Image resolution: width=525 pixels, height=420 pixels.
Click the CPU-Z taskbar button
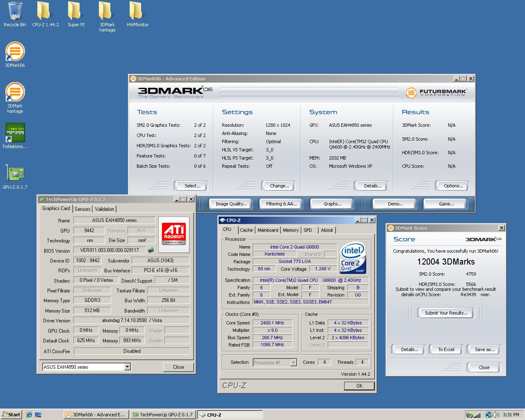(x=230, y=415)
